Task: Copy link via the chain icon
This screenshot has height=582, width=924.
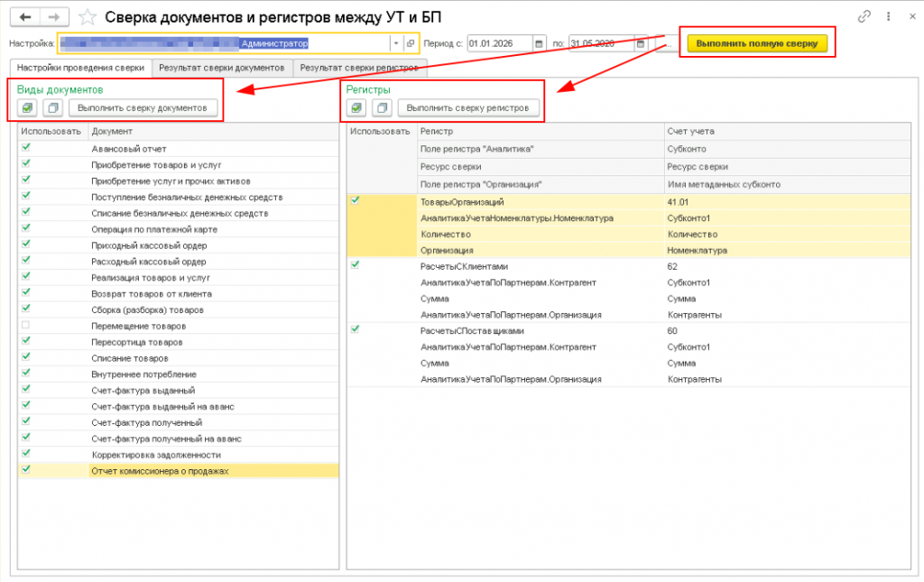Action: coord(864,16)
